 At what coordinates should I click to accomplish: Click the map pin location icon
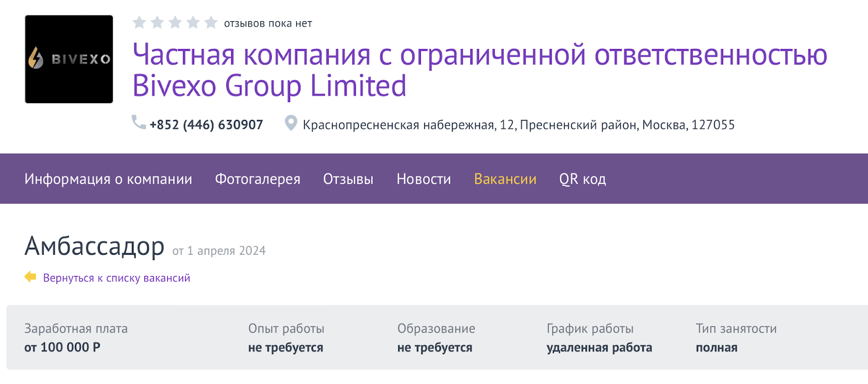291,123
